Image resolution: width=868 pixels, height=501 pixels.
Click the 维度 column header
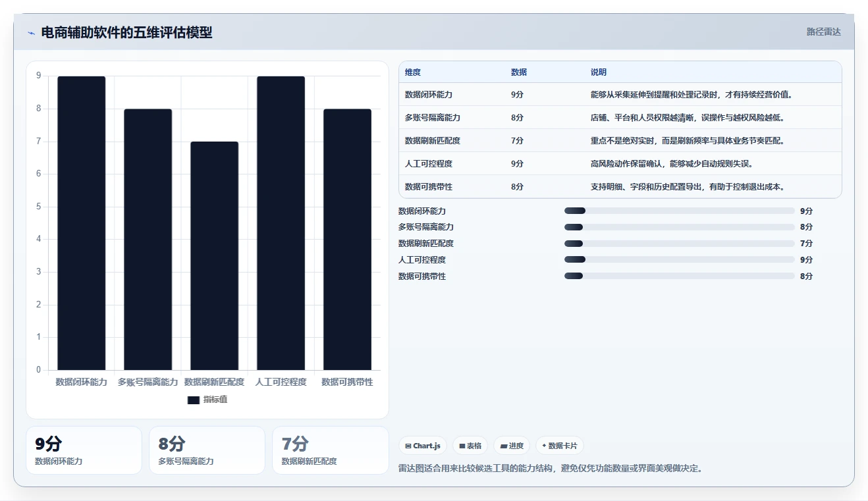(x=413, y=72)
